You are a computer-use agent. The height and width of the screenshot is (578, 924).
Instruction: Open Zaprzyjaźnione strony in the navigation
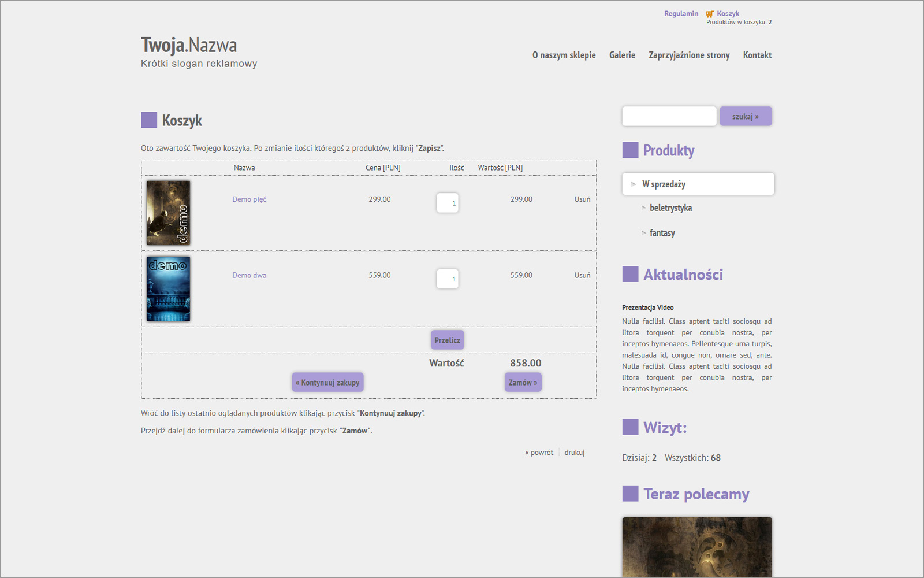(x=689, y=55)
